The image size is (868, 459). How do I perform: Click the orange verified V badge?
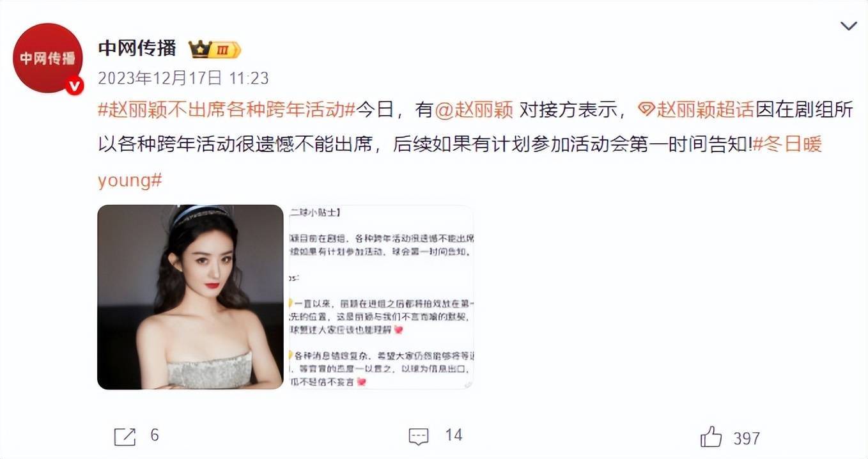[75, 86]
